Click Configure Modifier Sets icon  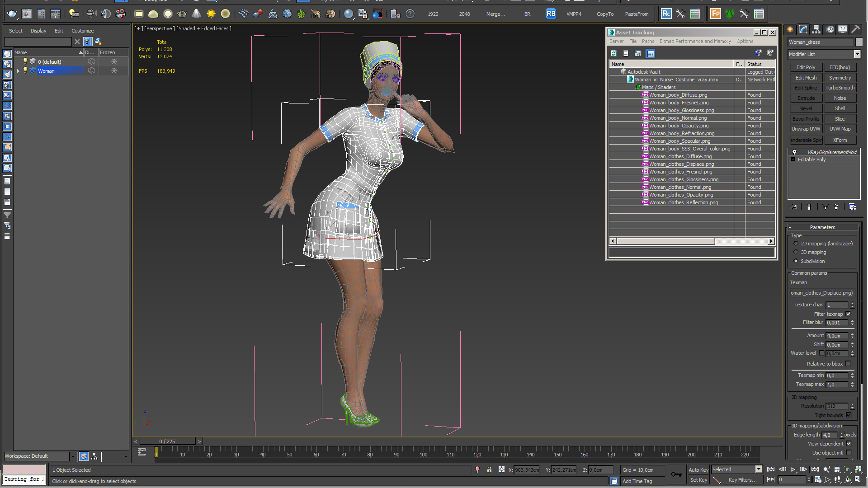pos(852,207)
